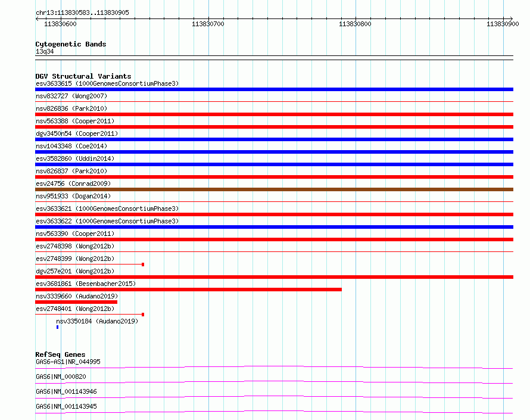Click the GAS6|NM_001143946 gene label
Image resolution: width=530 pixels, height=420 pixels.
(66, 391)
